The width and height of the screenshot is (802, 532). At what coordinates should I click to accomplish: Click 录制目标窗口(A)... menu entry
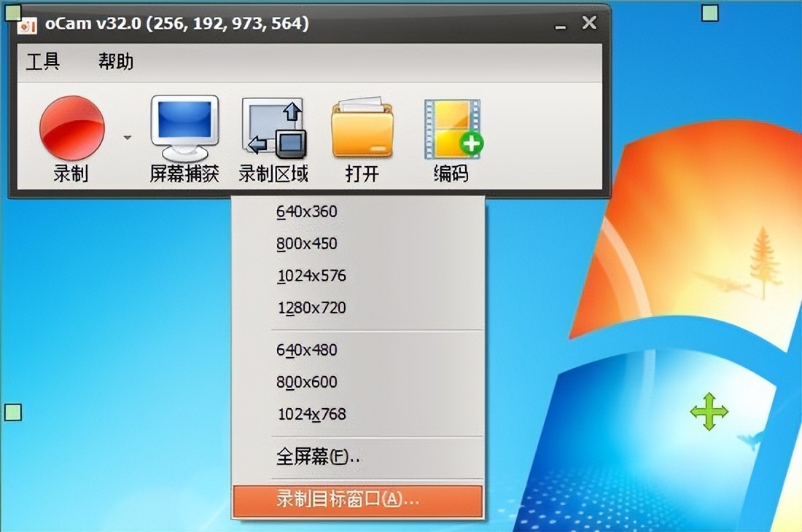click(x=358, y=501)
